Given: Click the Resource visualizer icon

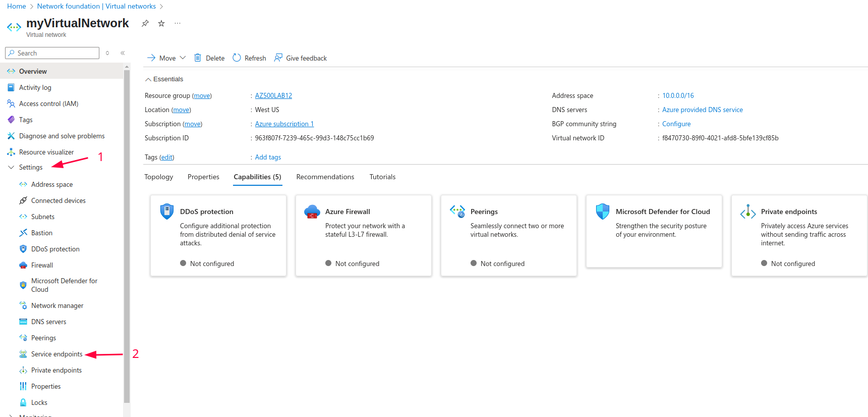Looking at the screenshot, I should (x=11, y=152).
